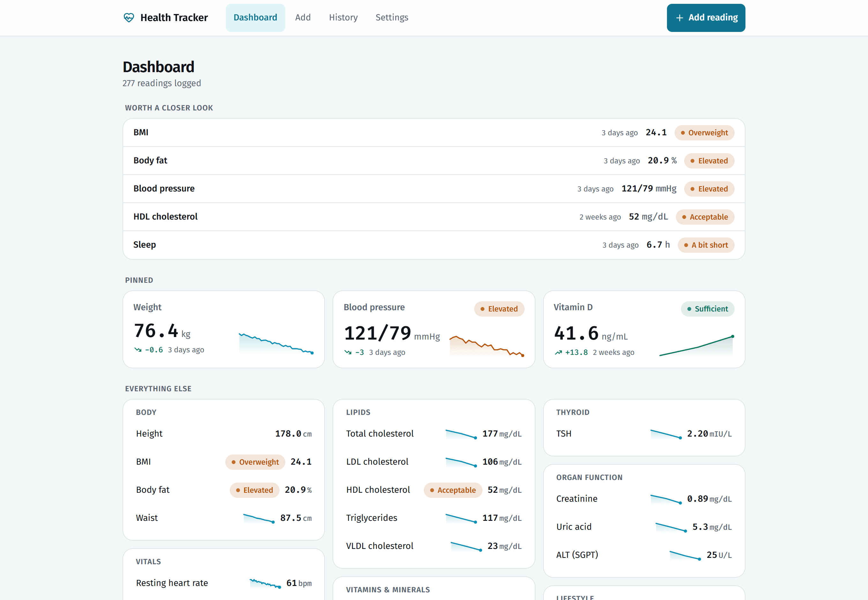The image size is (868, 600).
Task: Click the pinned Blood pressure sparkline chart
Action: [487, 346]
